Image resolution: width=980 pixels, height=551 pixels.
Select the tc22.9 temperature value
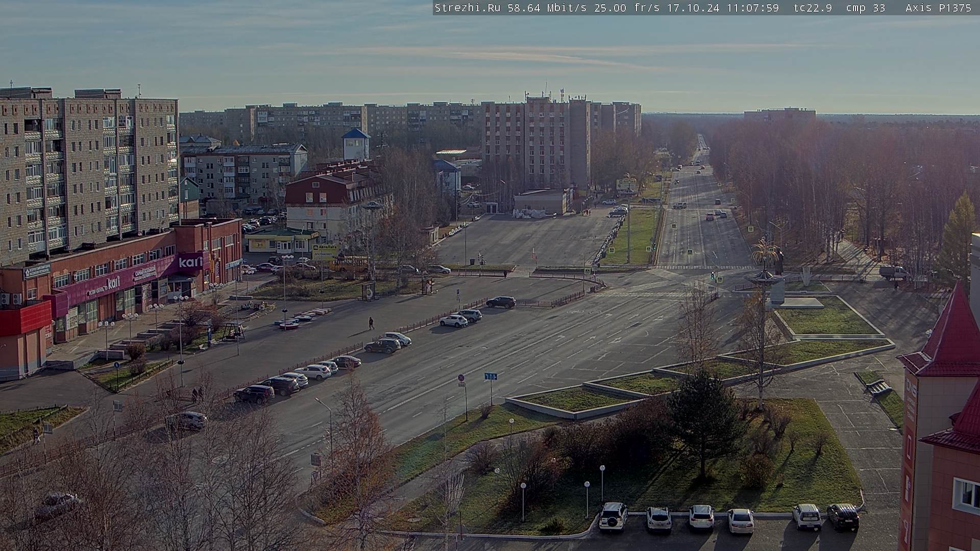click(x=813, y=8)
